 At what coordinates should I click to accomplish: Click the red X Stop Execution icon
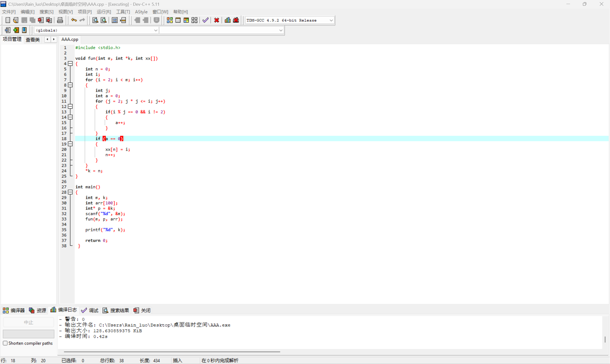coord(217,20)
